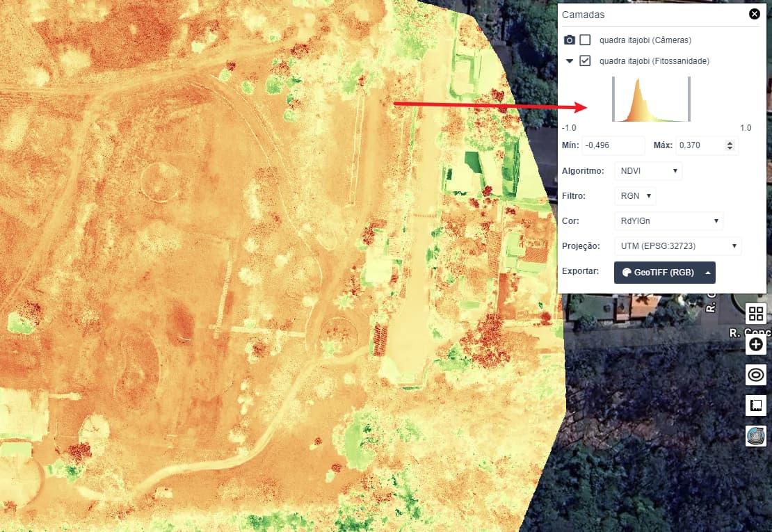
Task: Click the camera icon beside Câmeras layer
Action: tap(570, 40)
